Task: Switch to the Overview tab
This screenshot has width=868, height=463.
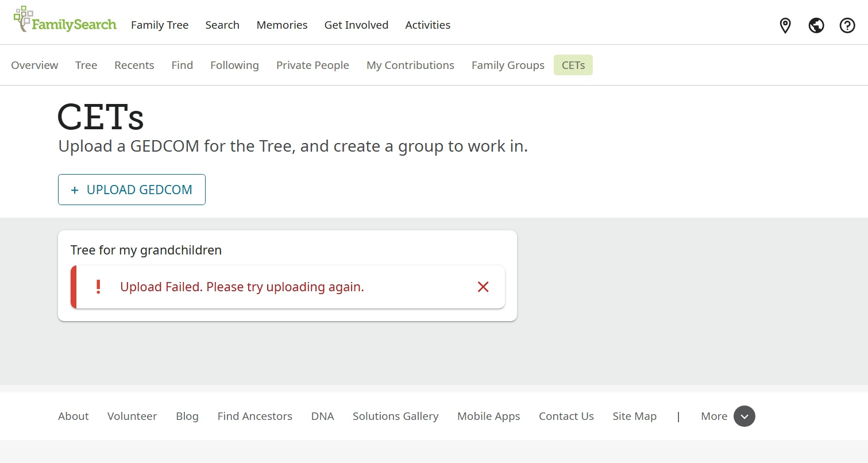Action: tap(34, 65)
